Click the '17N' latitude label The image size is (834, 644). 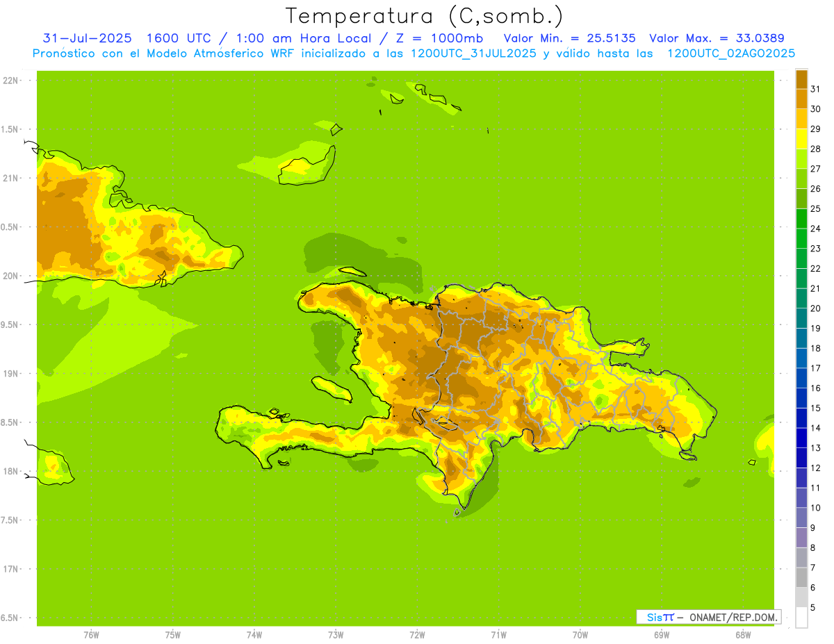[10, 569]
